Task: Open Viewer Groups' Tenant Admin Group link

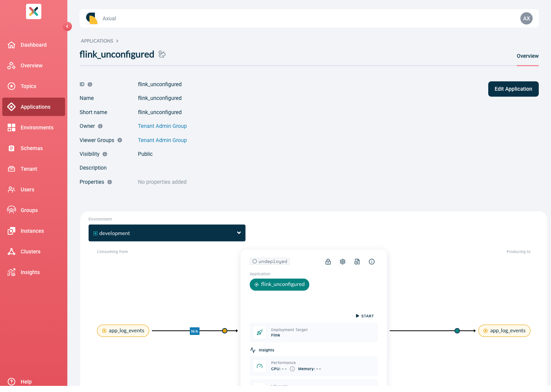Action: 162,140
